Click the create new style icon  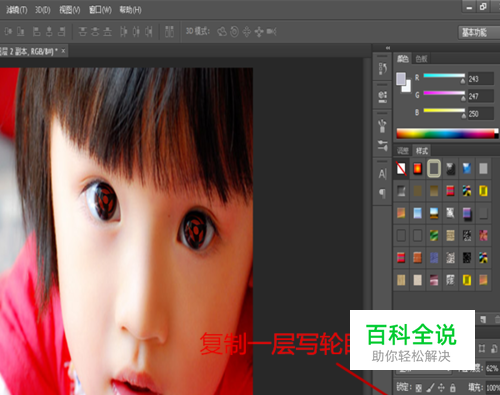pyautogui.click(x=483, y=320)
